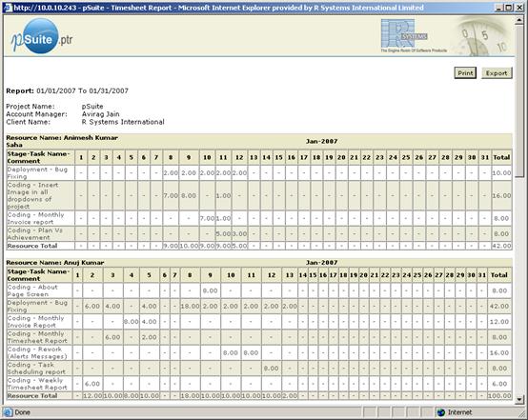The width and height of the screenshot is (528, 420).
Task: Click client name R Systems International
Action: tap(123, 122)
